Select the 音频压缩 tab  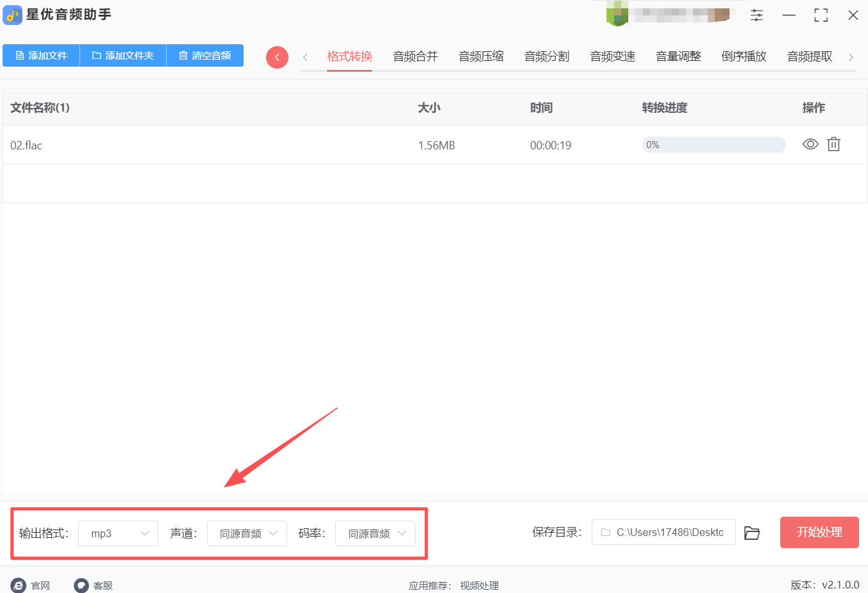pyautogui.click(x=481, y=56)
